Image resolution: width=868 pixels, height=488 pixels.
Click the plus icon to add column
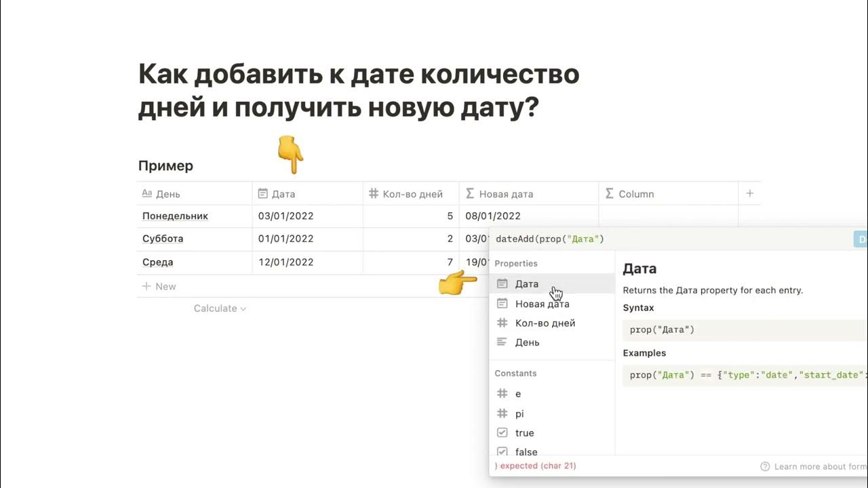click(x=749, y=193)
